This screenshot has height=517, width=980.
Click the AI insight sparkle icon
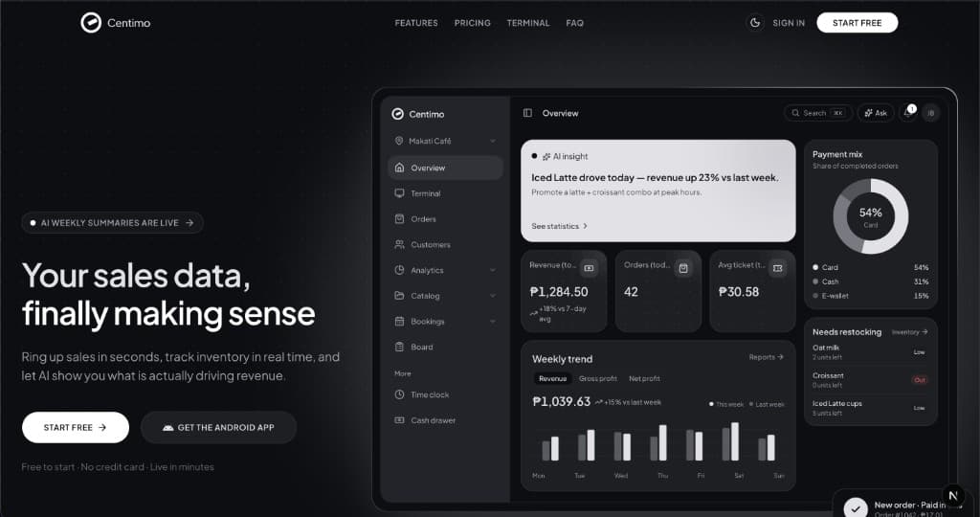point(546,156)
